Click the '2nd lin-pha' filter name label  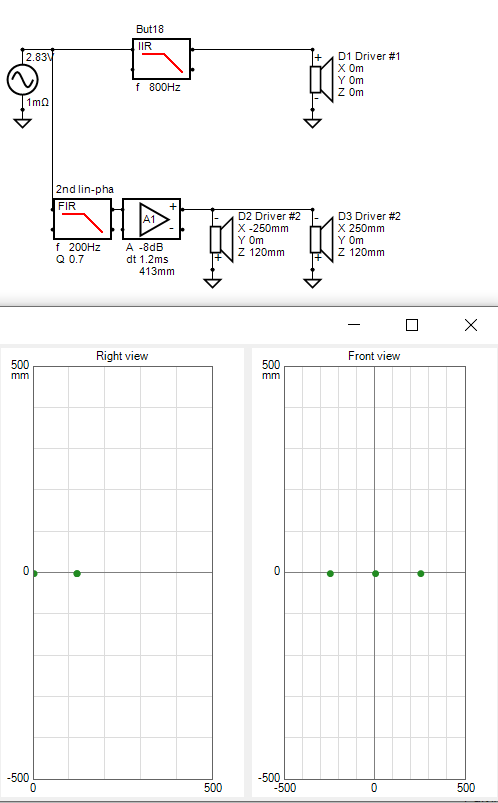click(85, 189)
